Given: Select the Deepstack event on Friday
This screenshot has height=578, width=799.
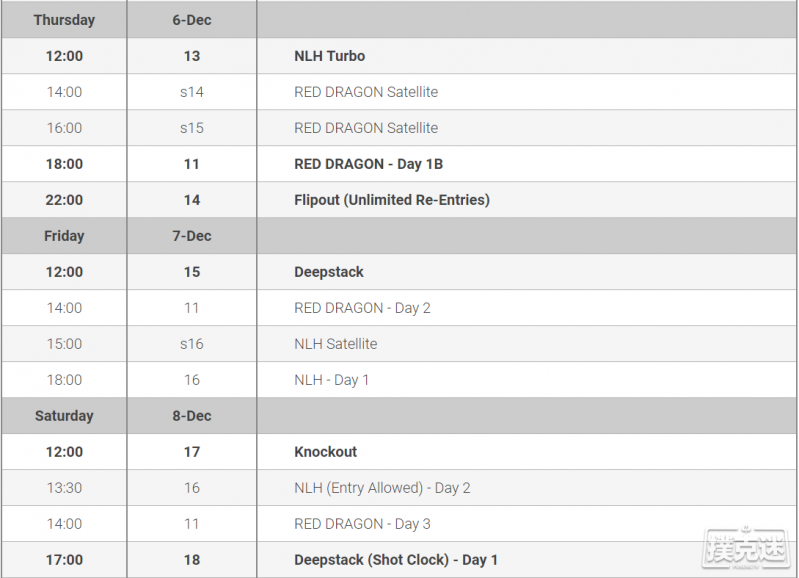Looking at the screenshot, I should pos(329,272).
